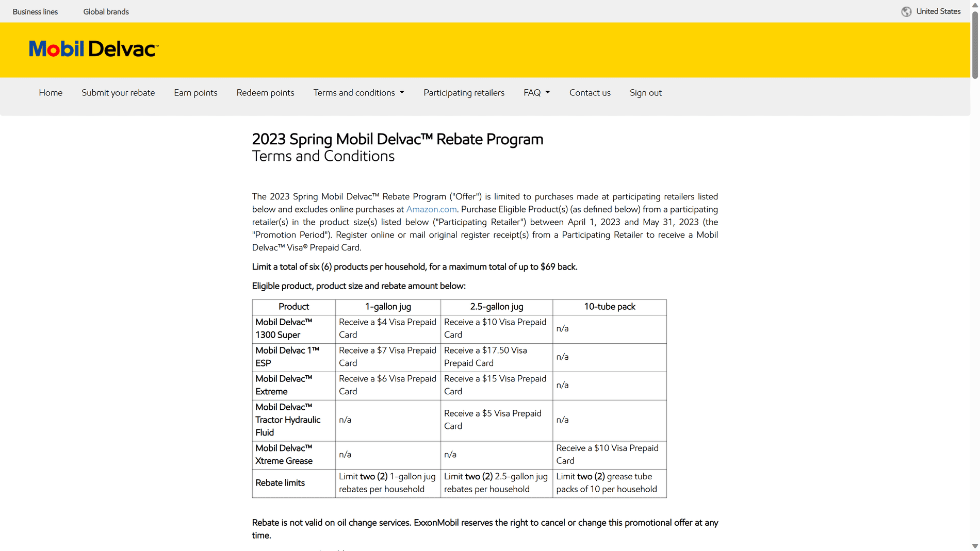The height and width of the screenshot is (551, 980).
Task: Sign out of the account
Action: [645, 93]
